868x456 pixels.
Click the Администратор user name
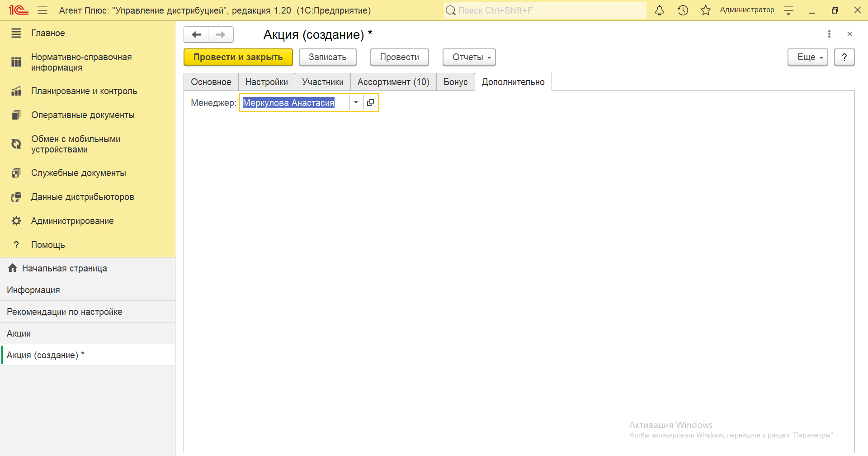tap(747, 10)
